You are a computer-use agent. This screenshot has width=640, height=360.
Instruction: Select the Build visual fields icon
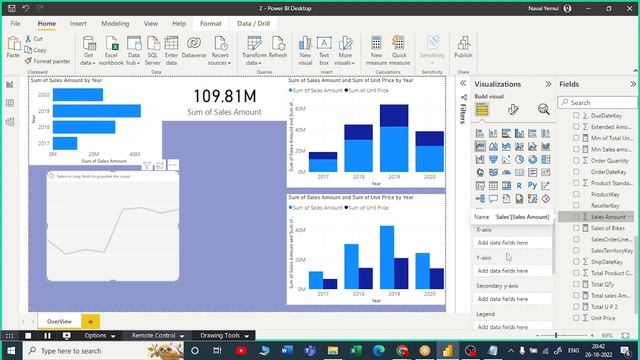point(482,109)
